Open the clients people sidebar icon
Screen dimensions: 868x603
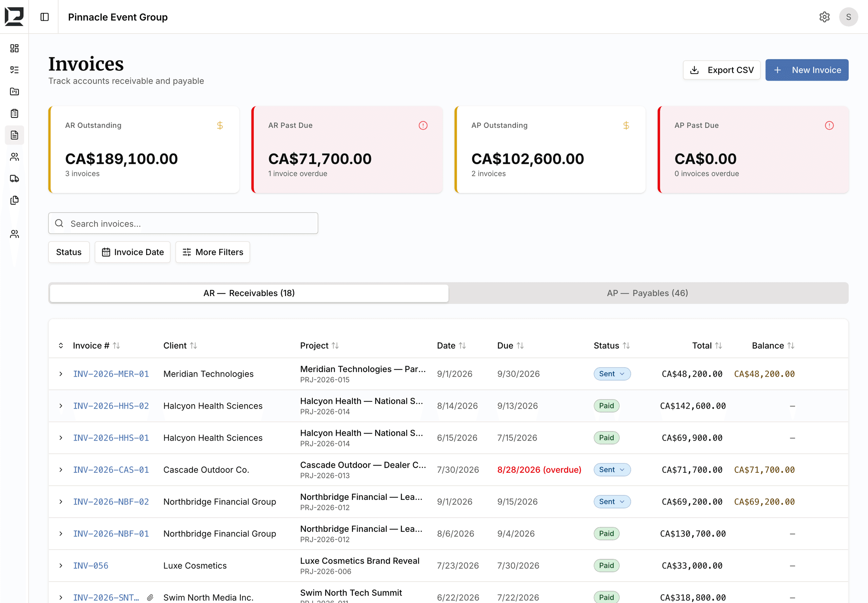(14, 157)
